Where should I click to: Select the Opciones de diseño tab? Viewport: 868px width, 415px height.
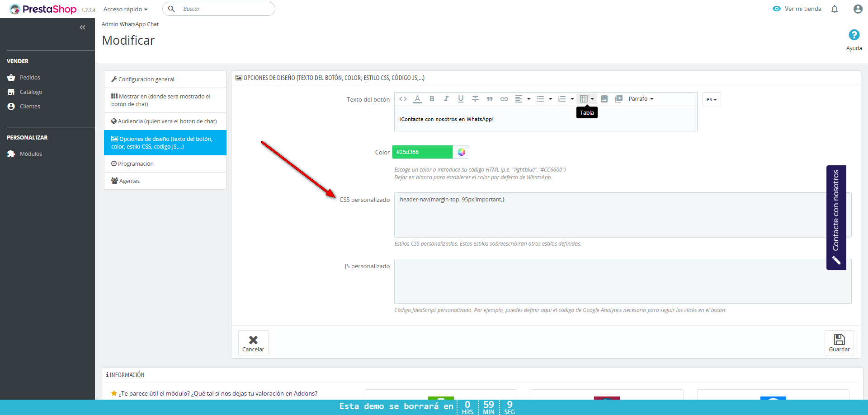tap(165, 143)
